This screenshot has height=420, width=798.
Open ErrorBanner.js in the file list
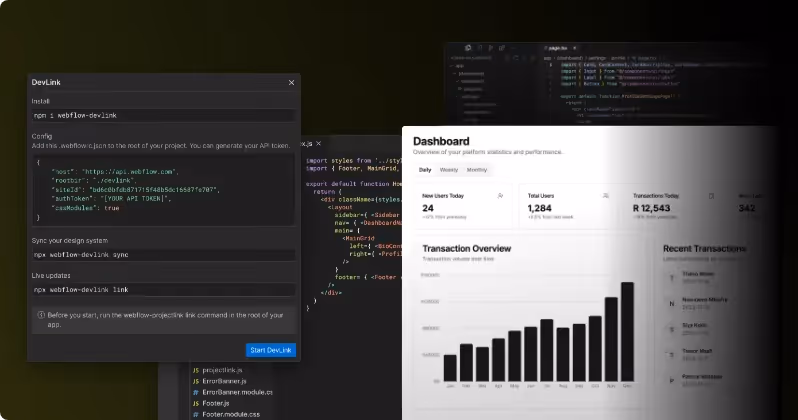point(224,381)
